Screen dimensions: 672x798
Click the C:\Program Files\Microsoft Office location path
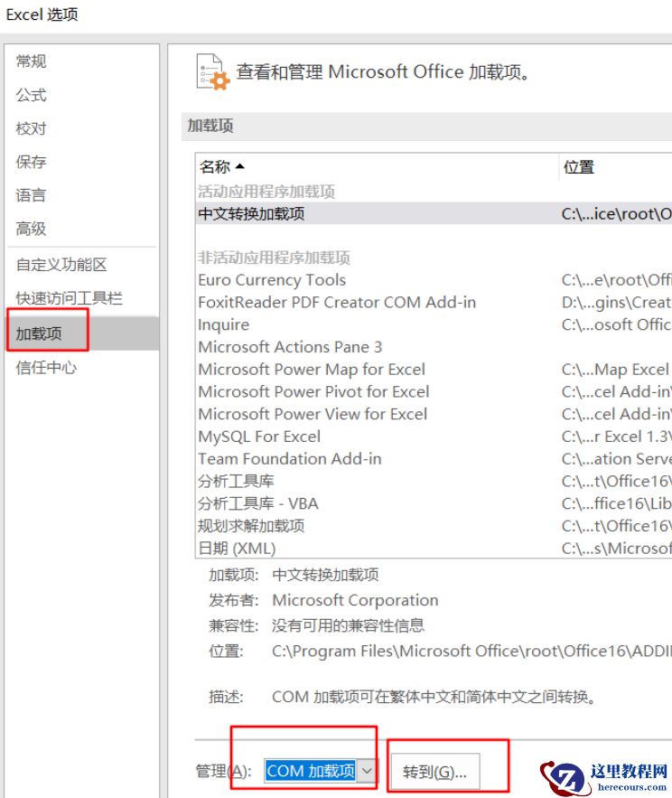pos(471,651)
